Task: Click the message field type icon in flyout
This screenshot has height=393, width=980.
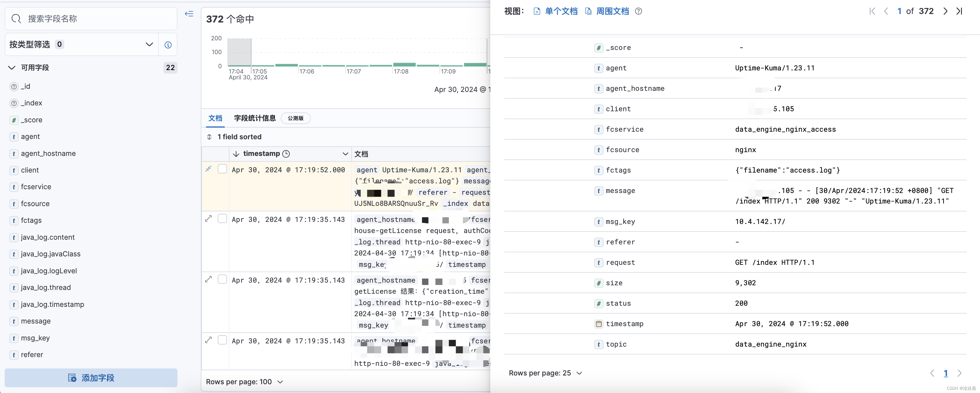Action: coord(599,191)
